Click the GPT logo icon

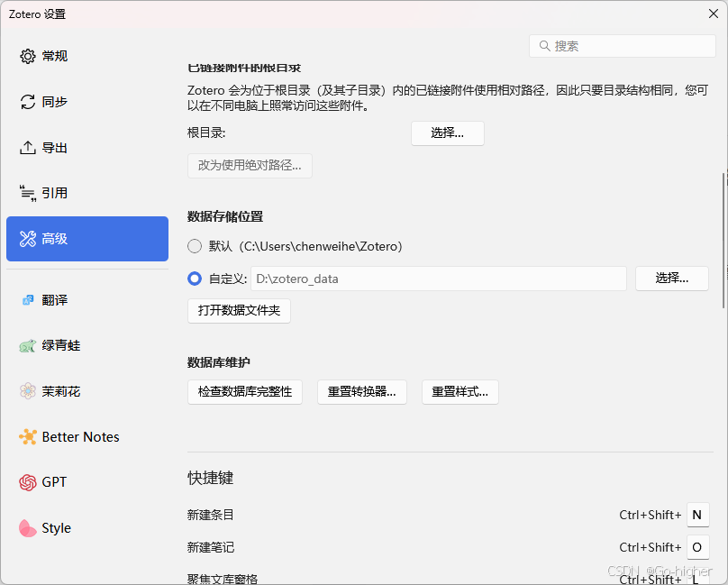point(27,482)
